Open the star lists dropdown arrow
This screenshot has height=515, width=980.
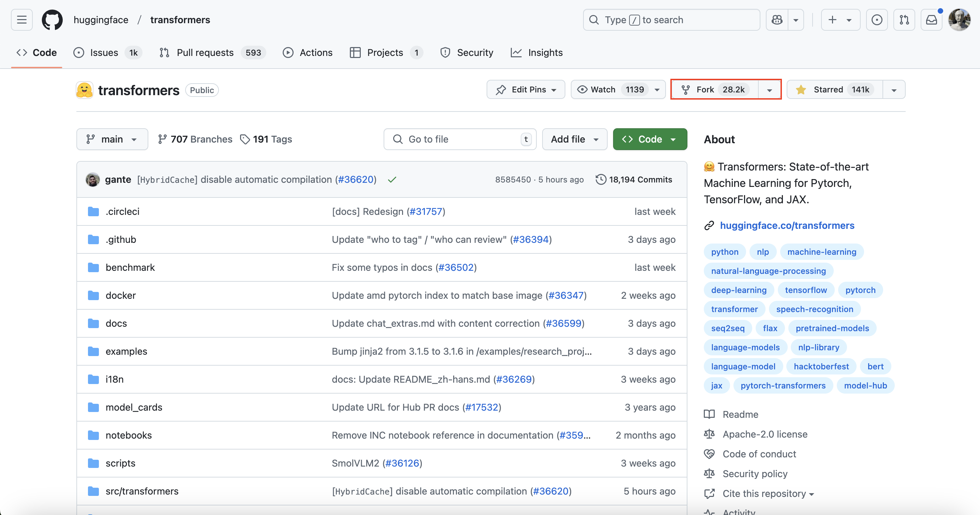click(x=894, y=90)
